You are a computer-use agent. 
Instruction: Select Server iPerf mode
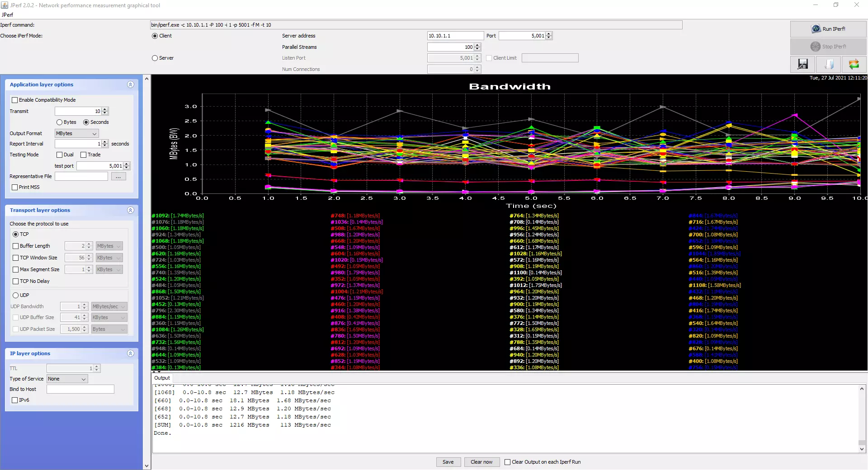[155, 58]
